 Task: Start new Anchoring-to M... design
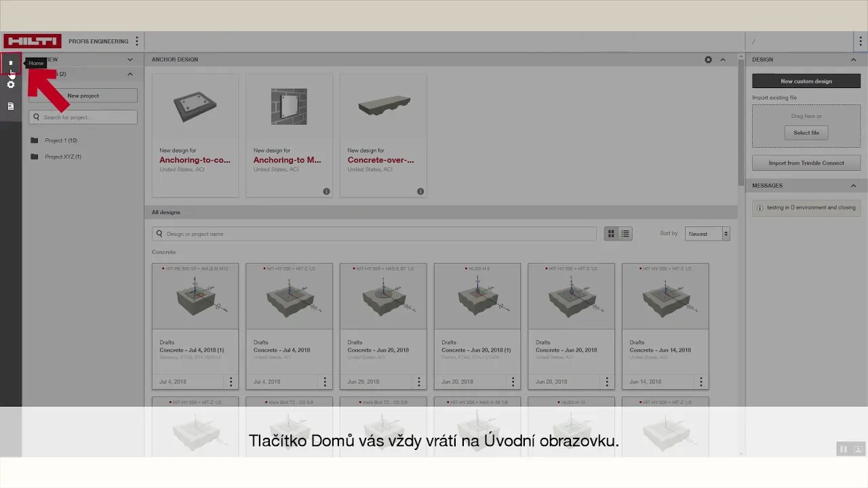point(289,136)
